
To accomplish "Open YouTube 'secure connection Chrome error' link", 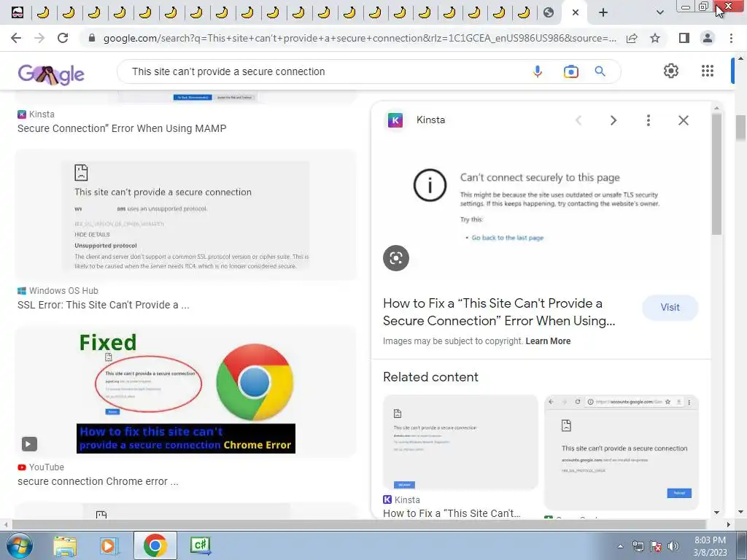I will pos(98,481).
